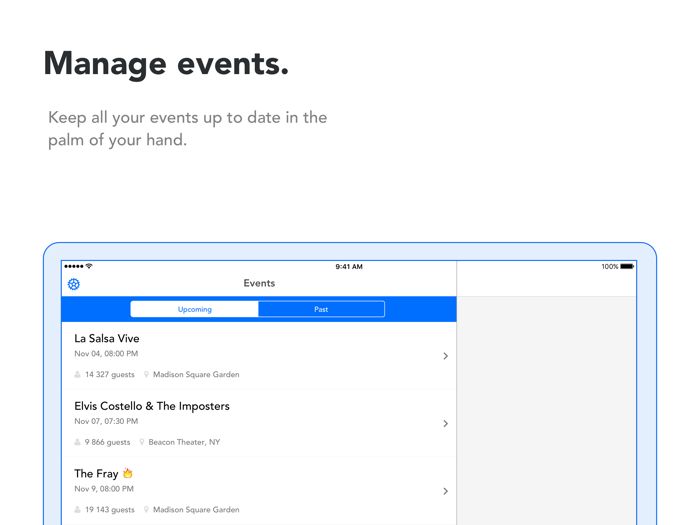Switch to the Past events tab

(321, 309)
